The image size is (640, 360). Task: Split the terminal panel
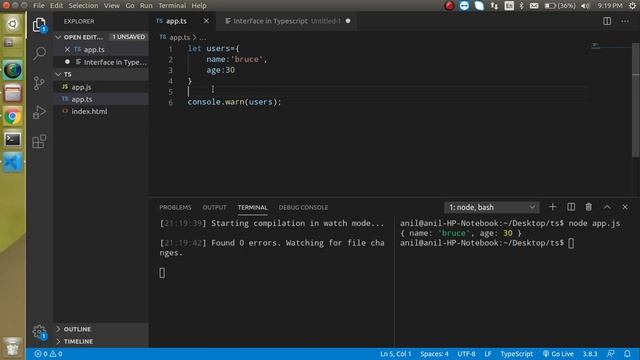[x=571, y=207]
